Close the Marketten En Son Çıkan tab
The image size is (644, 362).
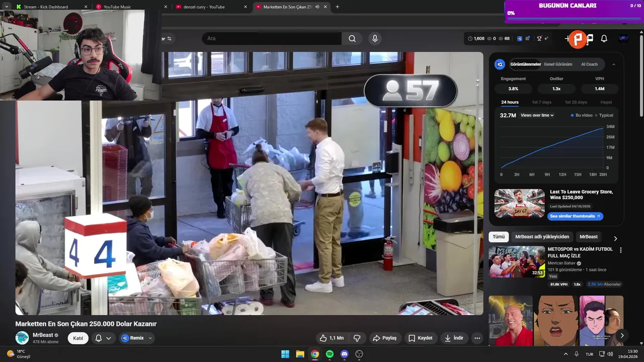tap(326, 7)
